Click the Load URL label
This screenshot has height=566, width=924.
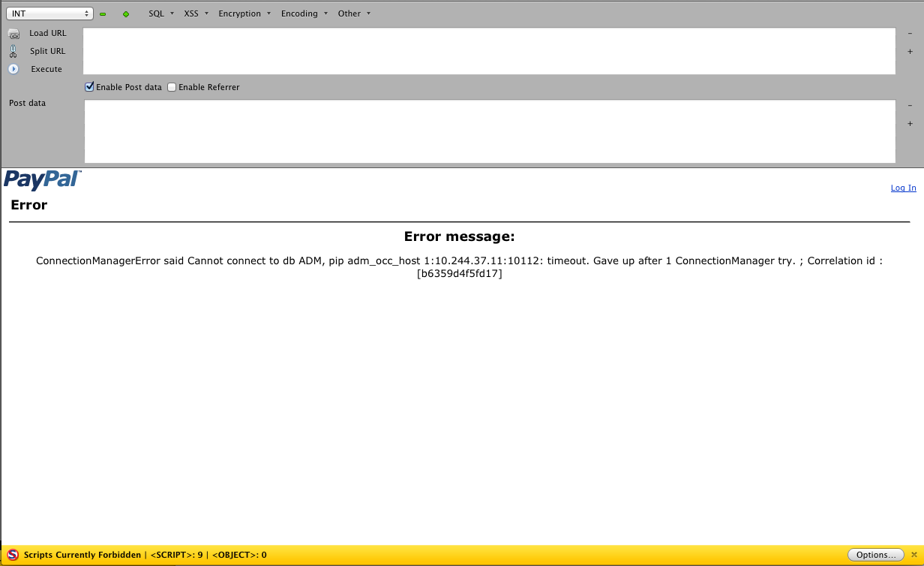pyautogui.click(x=48, y=33)
